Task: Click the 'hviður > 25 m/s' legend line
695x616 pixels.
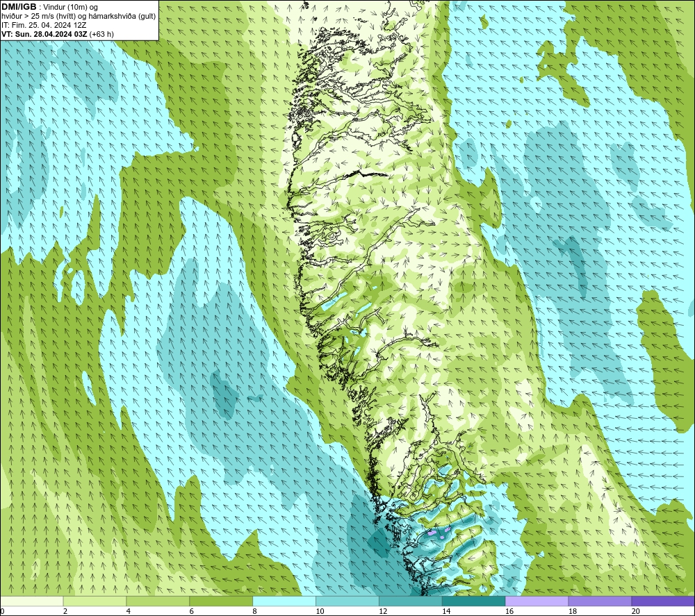Action: tap(79, 17)
